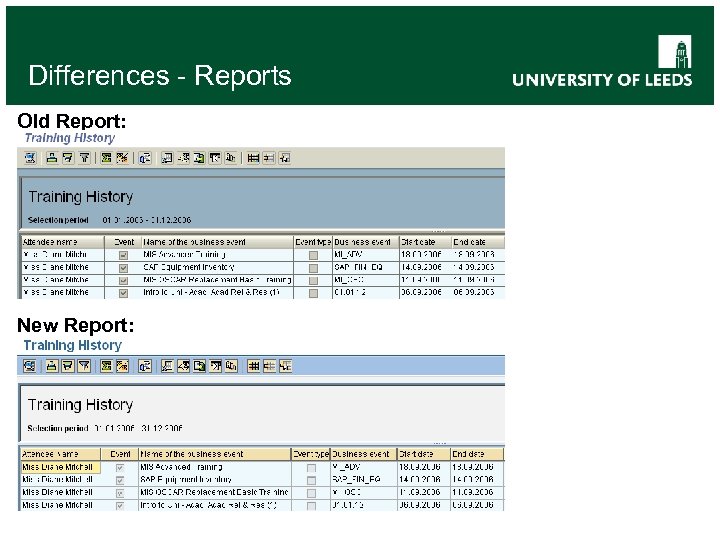Image resolution: width=720 pixels, height=540 pixels.
Task: Toggle Event checkbox for MIS Advanced Training in New Report
Action: click(120, 468)
